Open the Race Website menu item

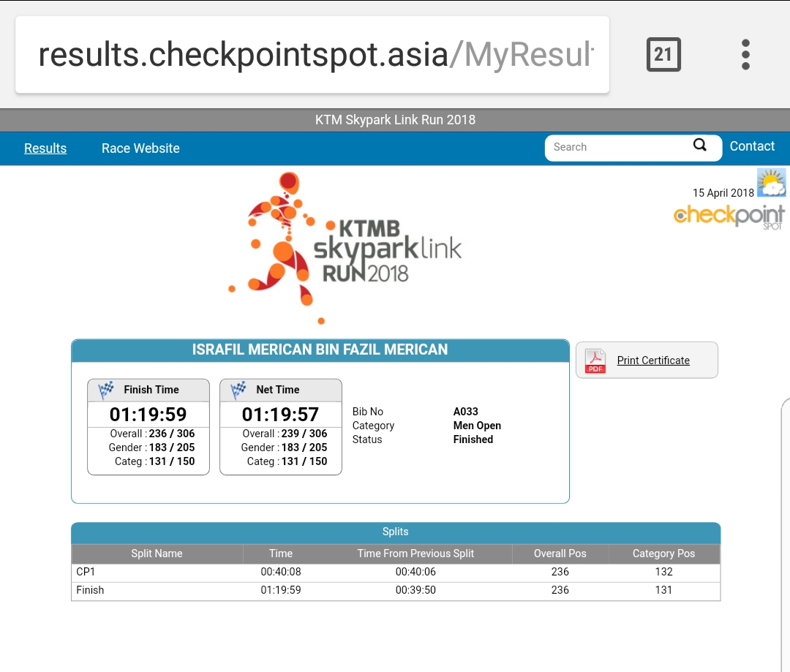140,148
